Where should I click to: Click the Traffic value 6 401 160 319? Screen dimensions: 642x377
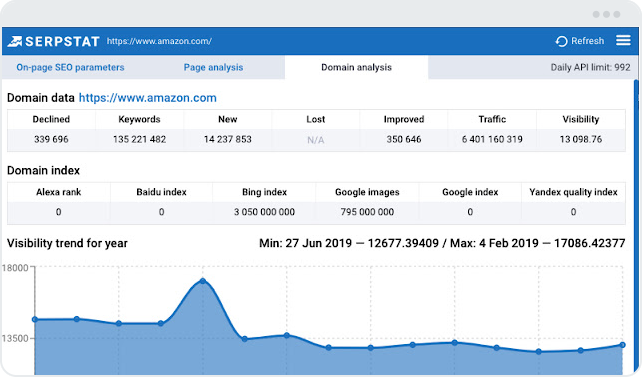point(492,140)
